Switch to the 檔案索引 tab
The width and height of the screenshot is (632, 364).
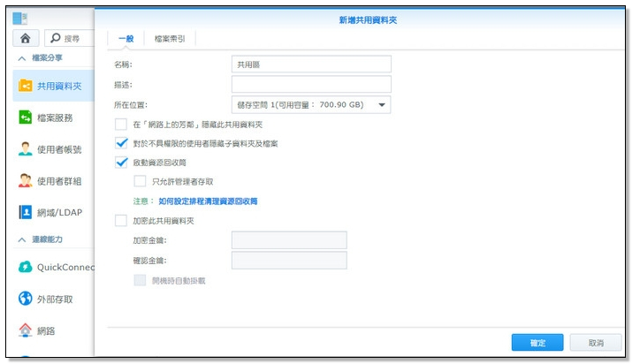pos(170,39)
